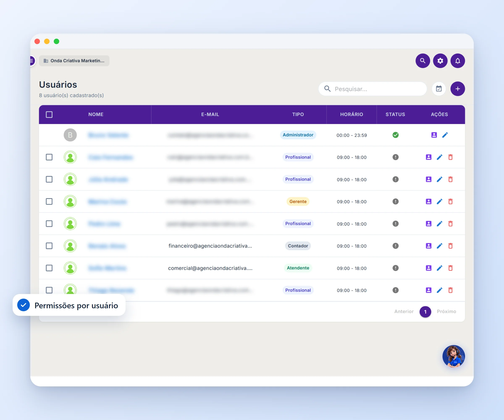Add a new user with plus button
Viewport: 504px width, 420px height.
click(457, 89)
